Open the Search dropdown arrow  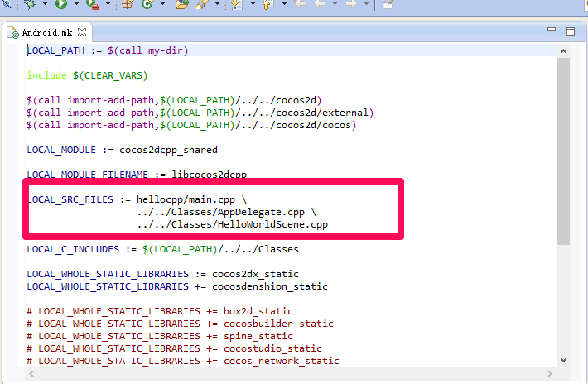pos(218,4)
